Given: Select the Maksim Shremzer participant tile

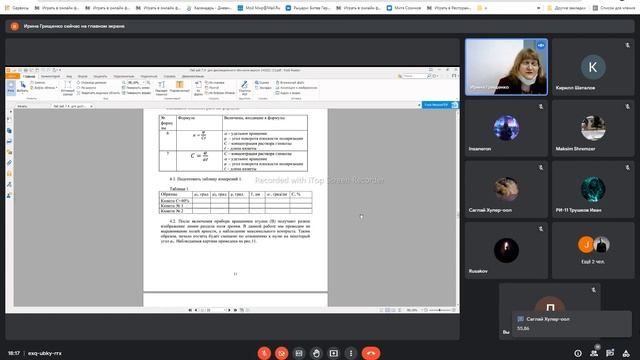Looking at the screenshot, I should coord(593,128).
